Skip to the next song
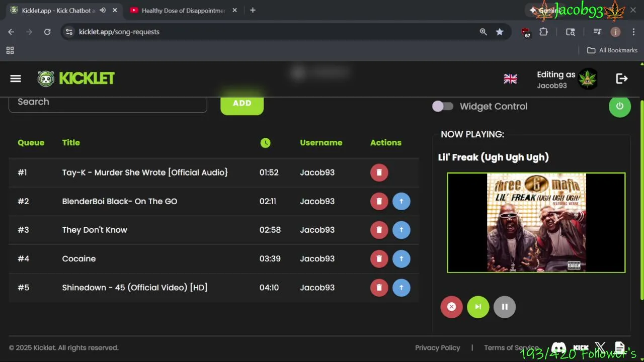 coord(478,307)
